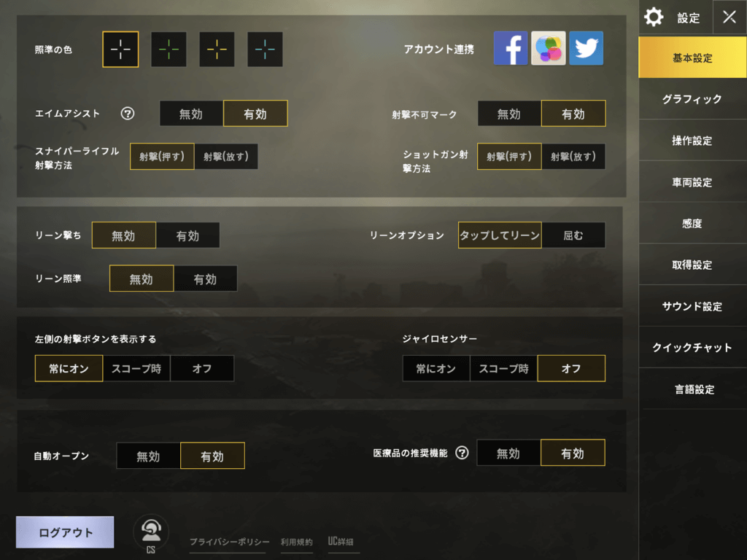Open the help icon beside 医療品の推奨機能

pyautogui.click(x=462, y=452)
